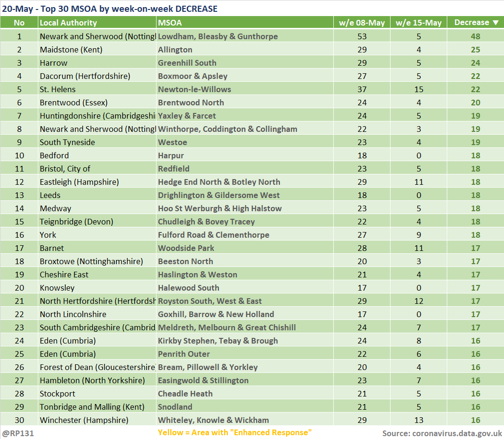Click the w/e 15-May column header
The image size is (504, 439).
[x=418, y=23]
